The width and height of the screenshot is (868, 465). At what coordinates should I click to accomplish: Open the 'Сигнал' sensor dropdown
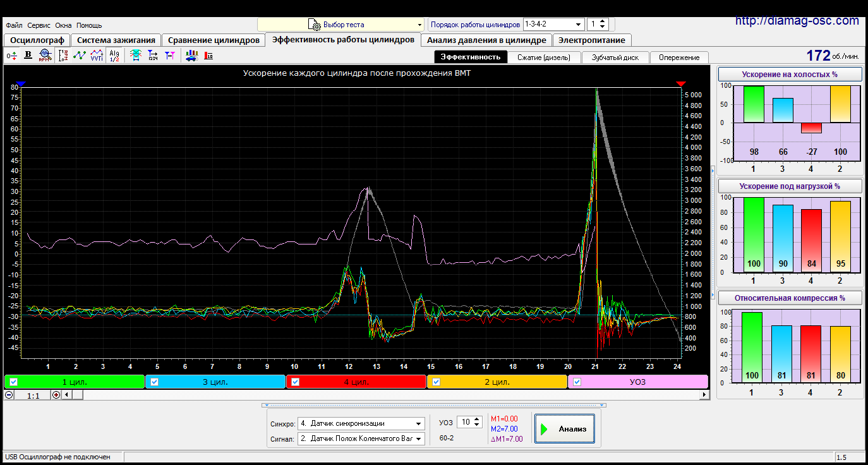click(x=361, y=438)
